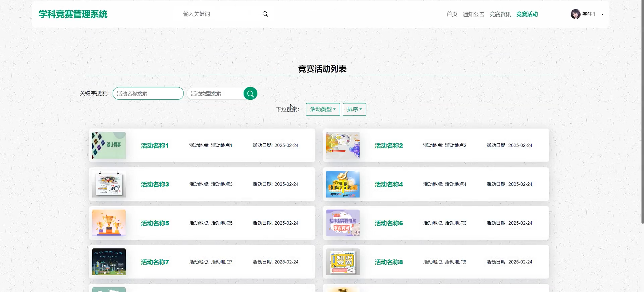Open the 活动名称4 activity link
This screenshot has width=644, height=292.
point(389,184)
